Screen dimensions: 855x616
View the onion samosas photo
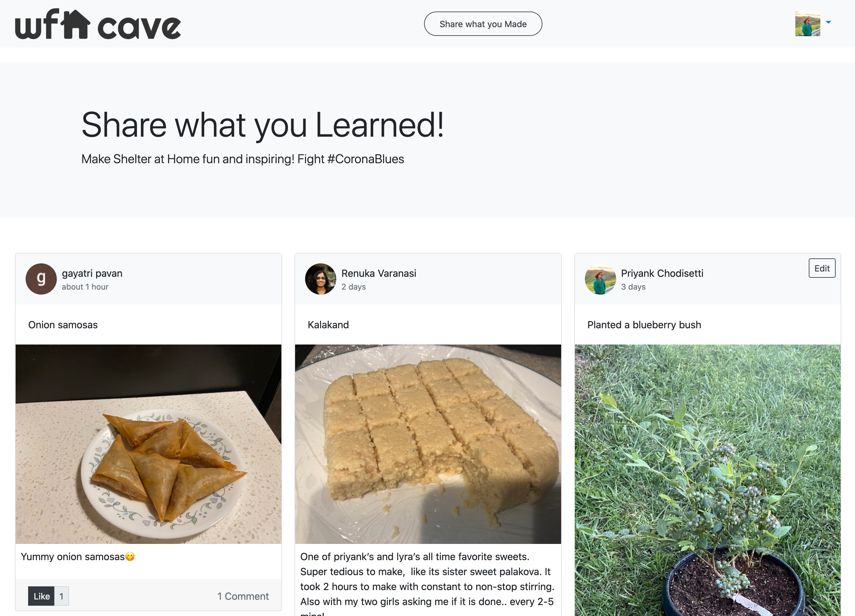[149, 444]
